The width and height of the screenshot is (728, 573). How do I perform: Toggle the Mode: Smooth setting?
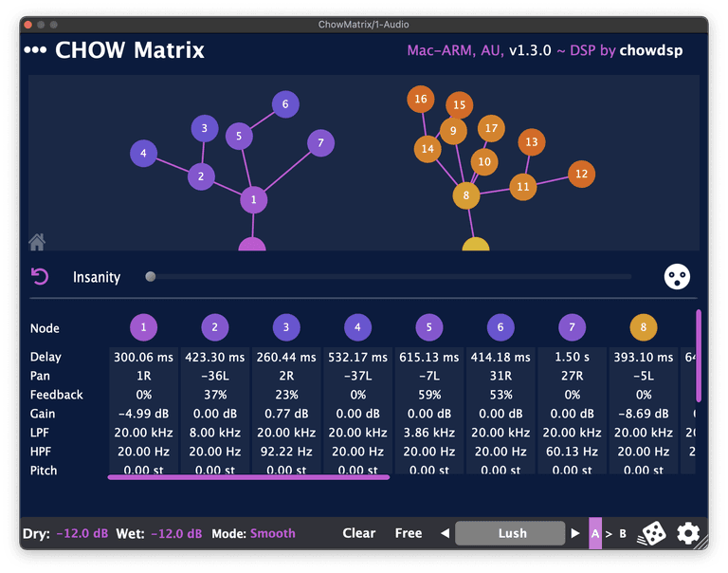click(272, 533)
